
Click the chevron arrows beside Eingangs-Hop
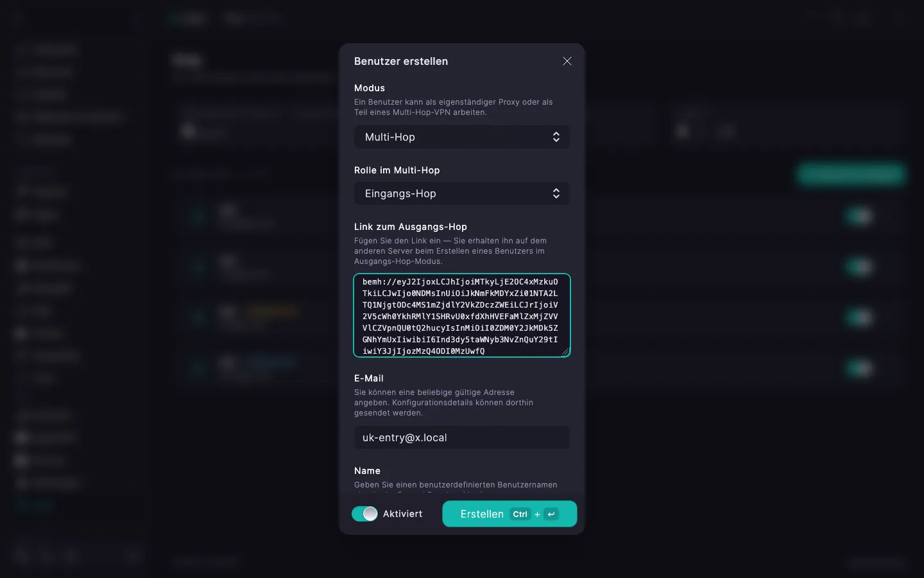point(556,193)
